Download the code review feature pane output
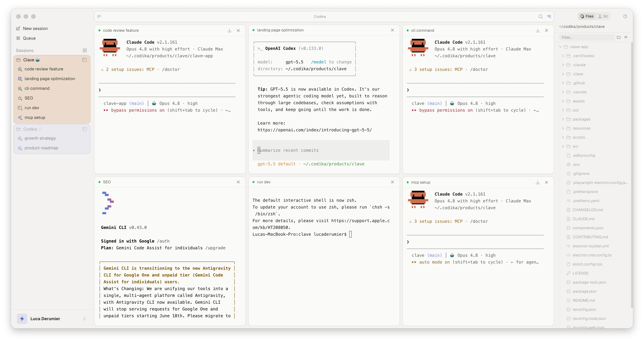 (x=230, y=30)
